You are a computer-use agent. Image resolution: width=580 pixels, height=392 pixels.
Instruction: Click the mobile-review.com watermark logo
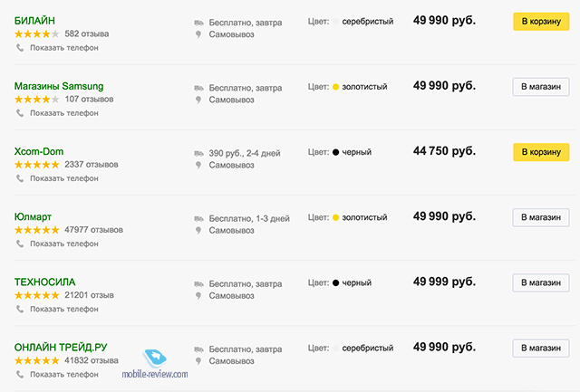click(155, 364)
